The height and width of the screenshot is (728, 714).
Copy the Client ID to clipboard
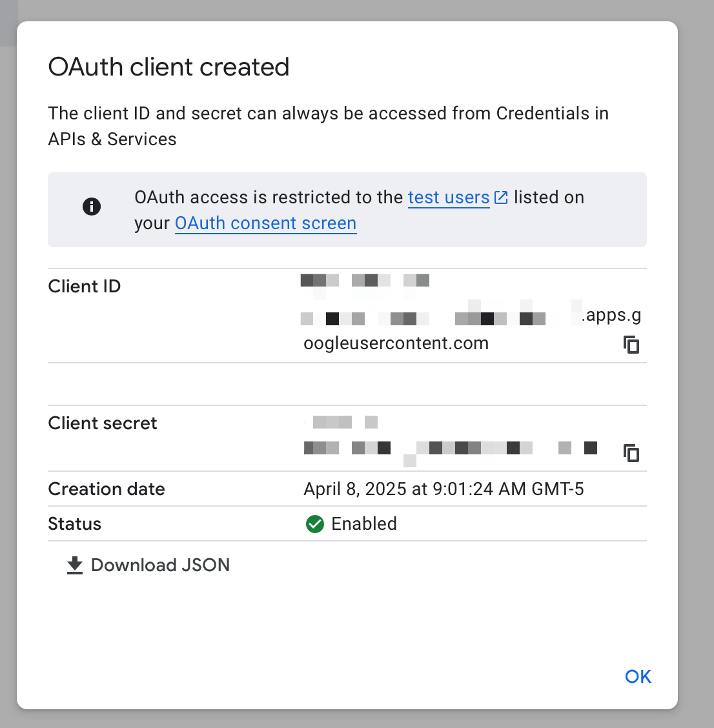point(631,345)
